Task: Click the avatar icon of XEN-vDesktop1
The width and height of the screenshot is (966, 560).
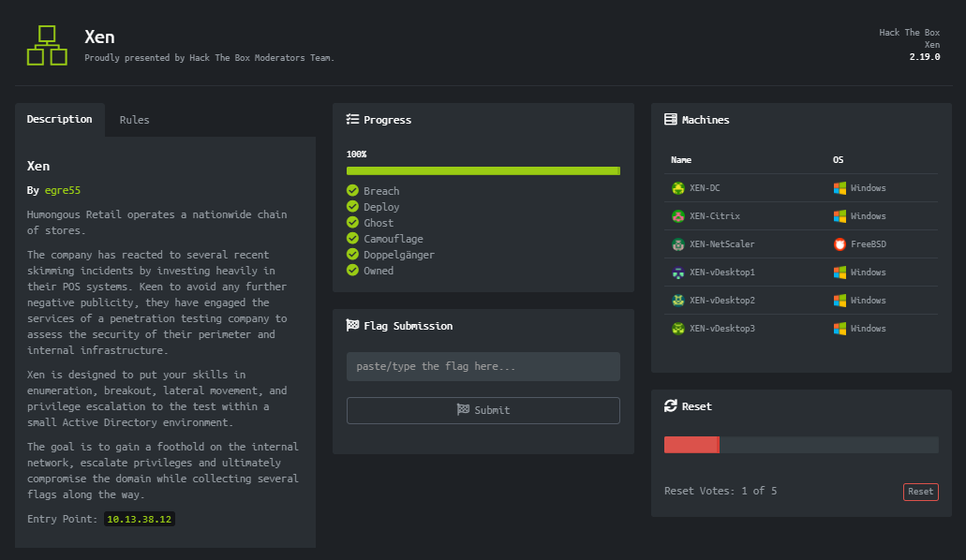Action: pyautogui.click(x=679, y=273)
